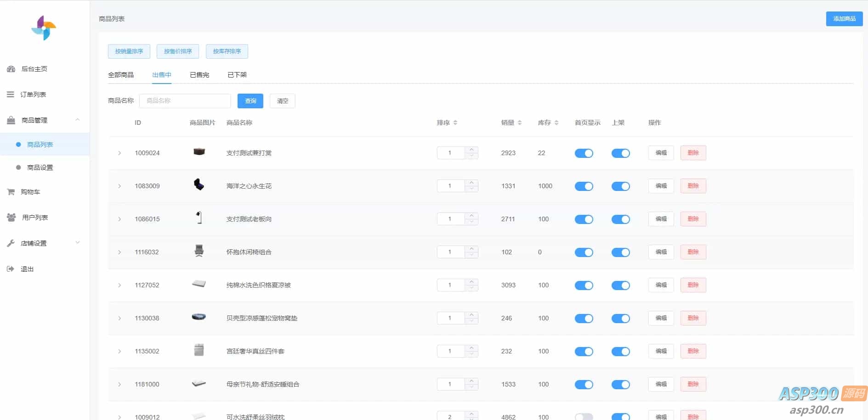Click the pinwheel logo in the sidebar

44,28
